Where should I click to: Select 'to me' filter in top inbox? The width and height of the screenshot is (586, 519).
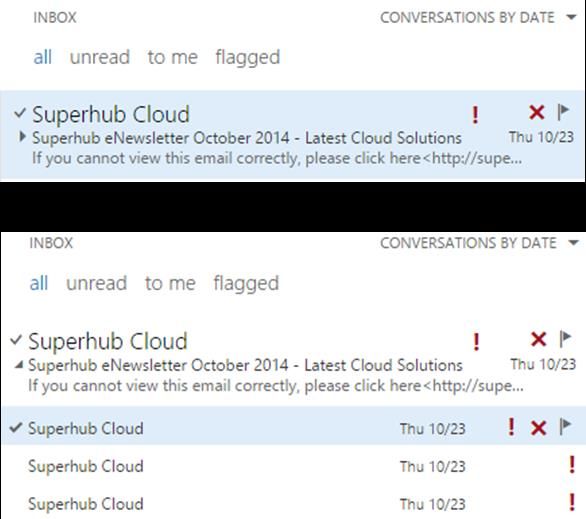[172, 57]
